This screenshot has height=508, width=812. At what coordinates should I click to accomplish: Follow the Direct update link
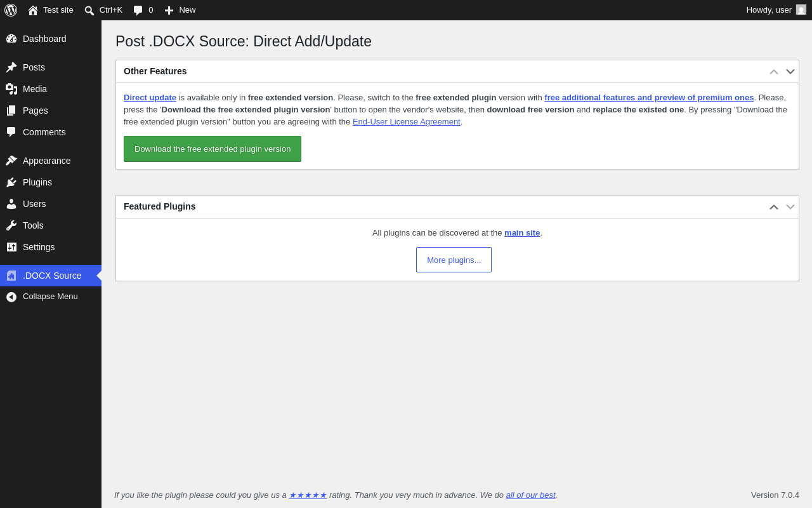[x=150, y=97]
